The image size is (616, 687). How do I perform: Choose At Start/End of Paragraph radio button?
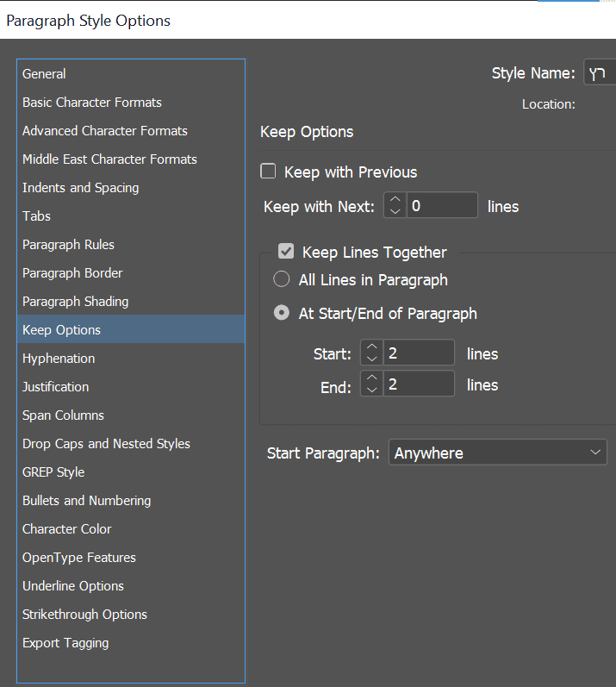(282, 314)
